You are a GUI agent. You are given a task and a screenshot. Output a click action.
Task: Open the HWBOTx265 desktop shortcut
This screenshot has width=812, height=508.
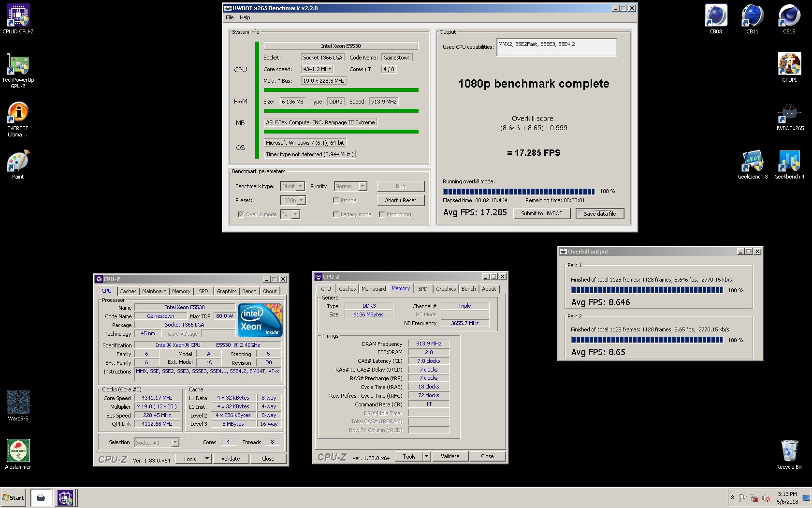(789, 116)
